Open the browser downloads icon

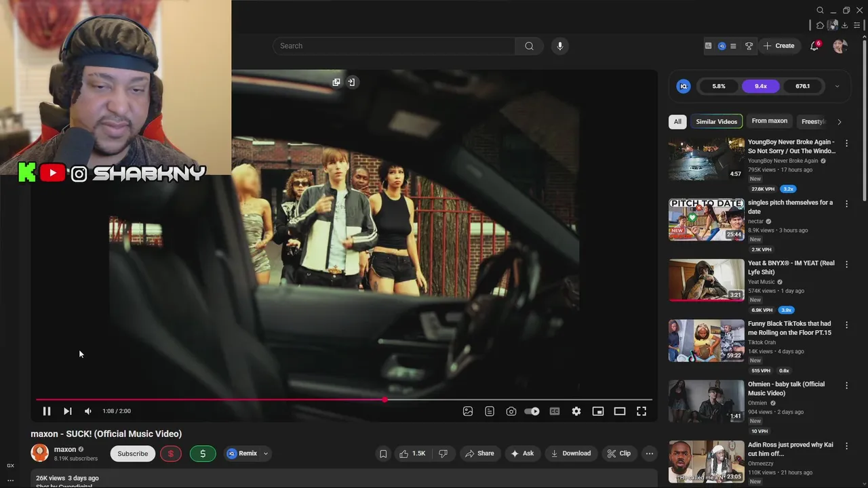[x=844, y=25]
